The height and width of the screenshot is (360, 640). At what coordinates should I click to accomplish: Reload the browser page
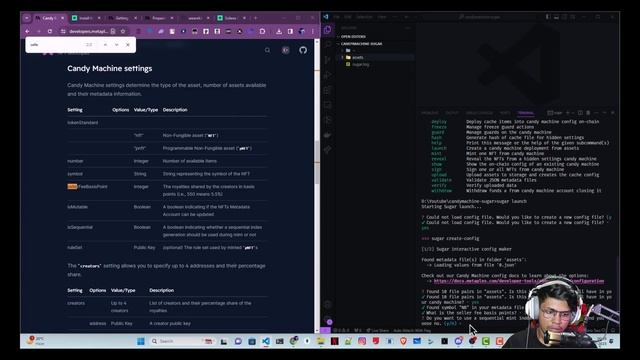click(x=50, y=31)
